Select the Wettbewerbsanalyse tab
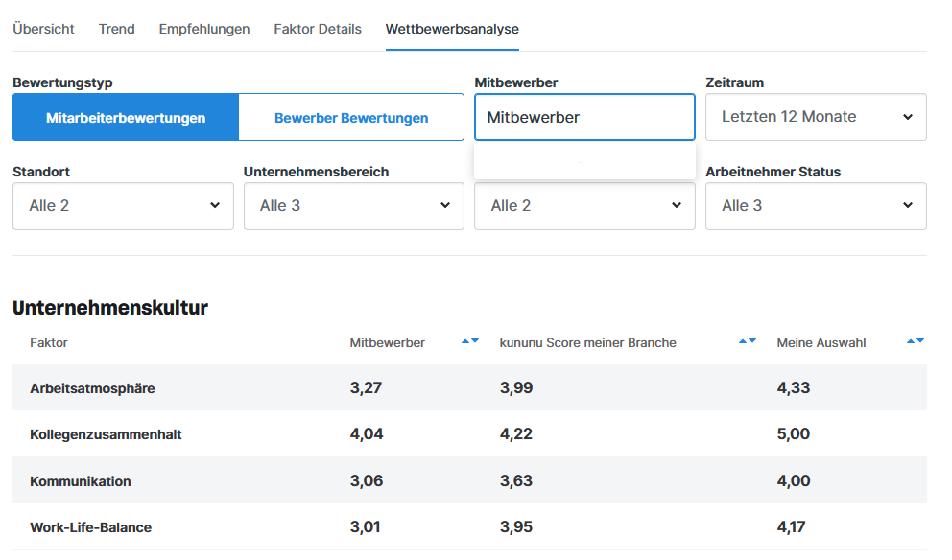The width and height of the screenshot is (952, 560). (x=452, y=29)
